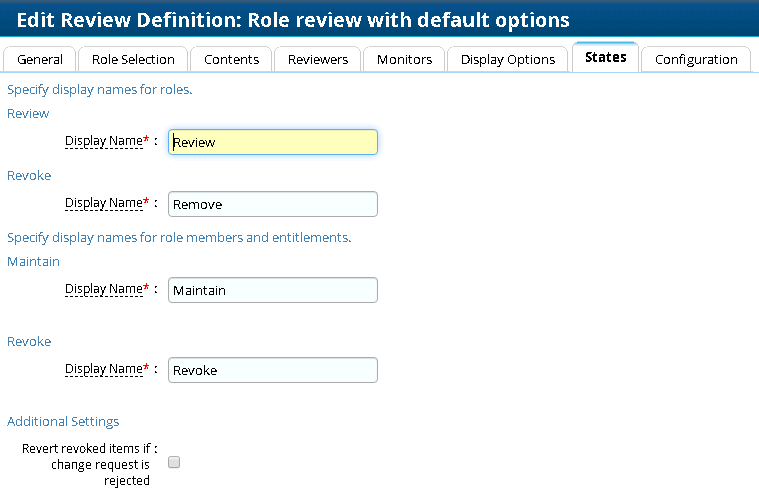
Task: Open the Configuration tab
Action: click(x=696, y=59)
